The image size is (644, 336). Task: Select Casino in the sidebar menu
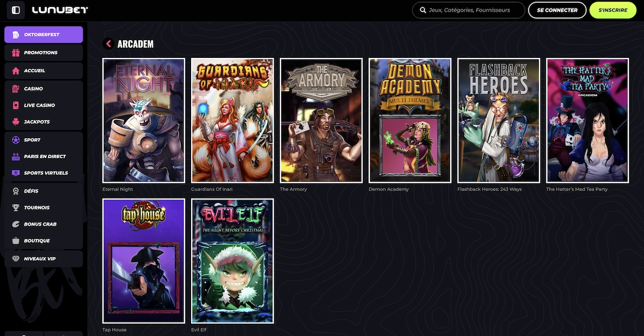point(15,88)
